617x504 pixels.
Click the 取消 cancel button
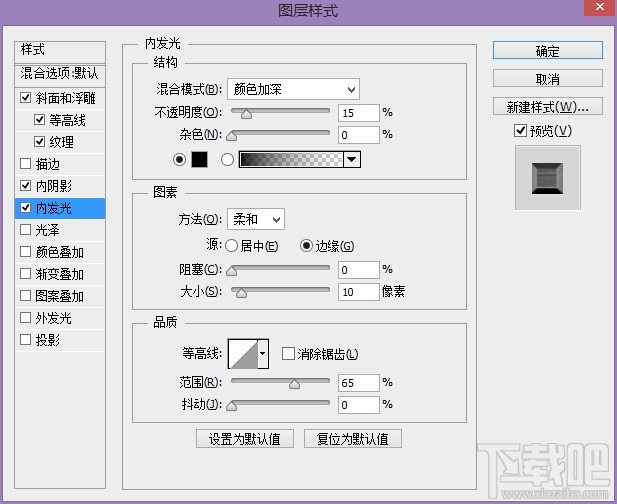[547, 79]
